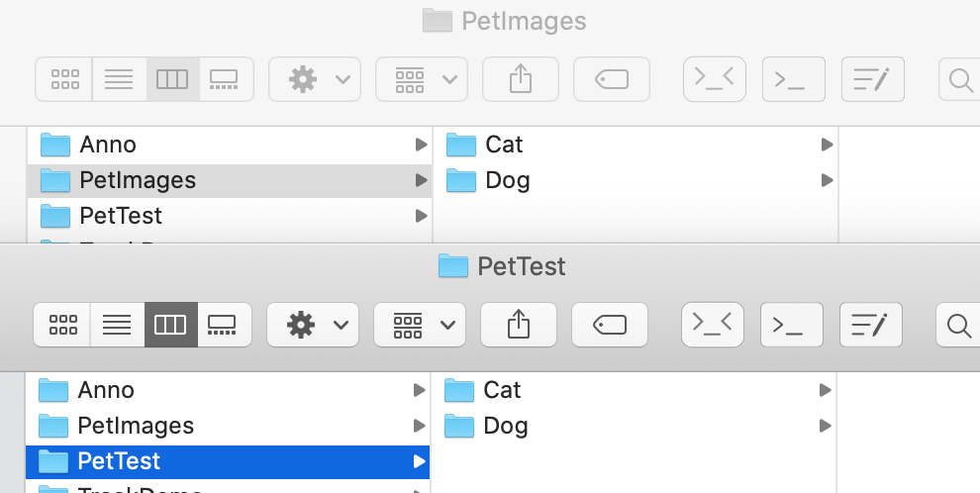The height and width of the screenshot is (493, 980).
Task: Click the Share icon in PetImages window
Action: 520,79
